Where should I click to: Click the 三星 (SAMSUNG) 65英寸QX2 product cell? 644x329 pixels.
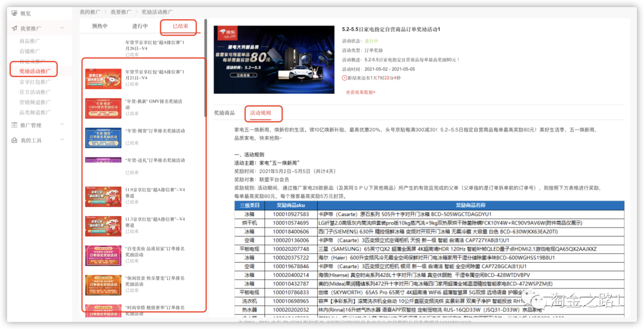(x=470, y=249)
